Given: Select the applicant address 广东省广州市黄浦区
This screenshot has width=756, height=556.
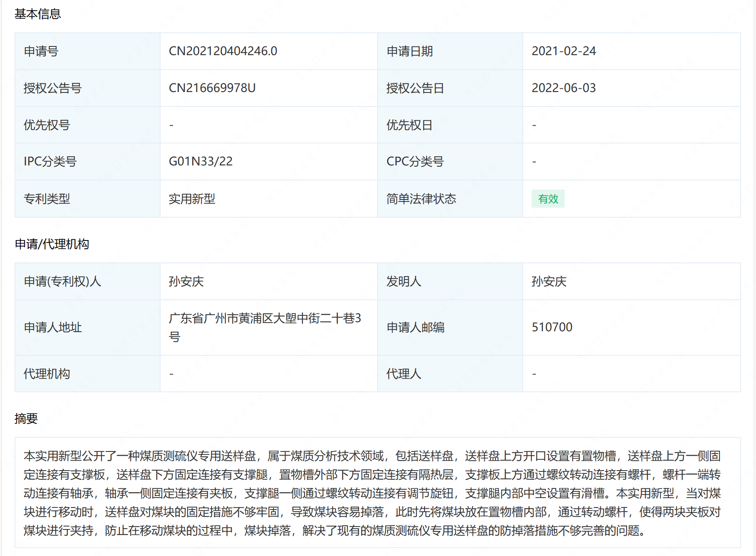Looking at the screenshot, I should [265, 327].
